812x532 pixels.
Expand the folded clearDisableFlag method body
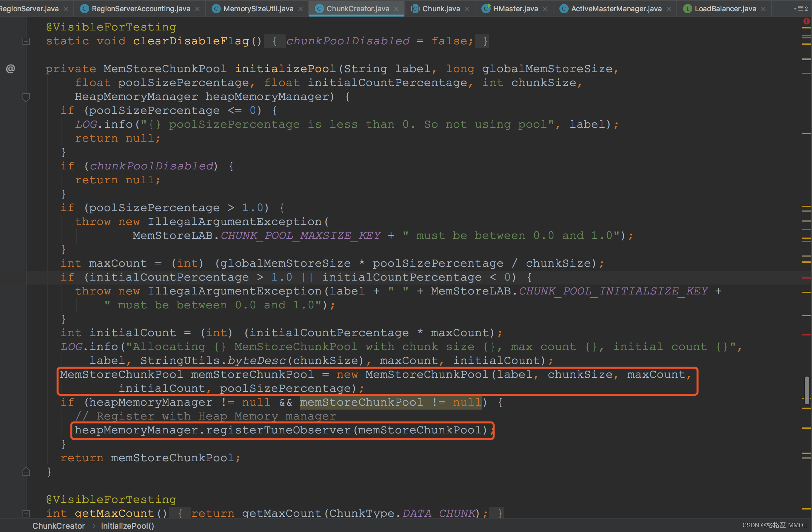(x=26, y=41)
